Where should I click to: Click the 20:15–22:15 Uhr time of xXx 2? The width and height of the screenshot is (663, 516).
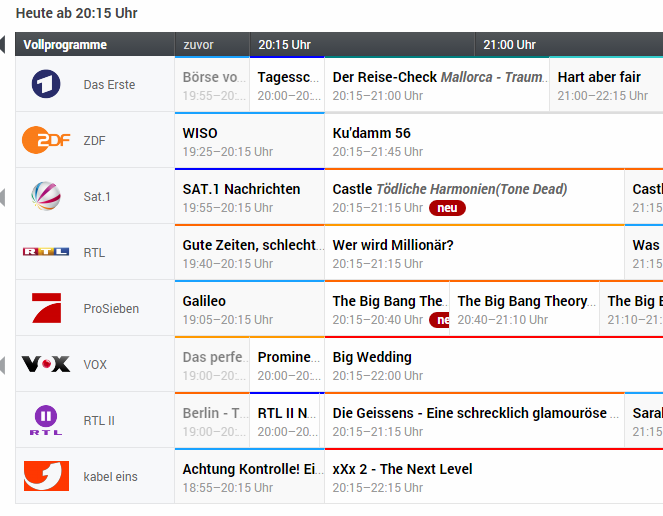[378, 488]
